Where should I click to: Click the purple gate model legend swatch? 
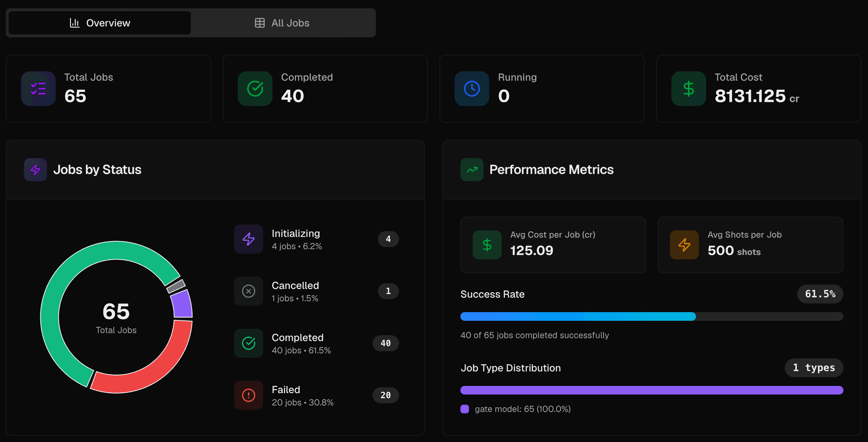pos(465,409)
